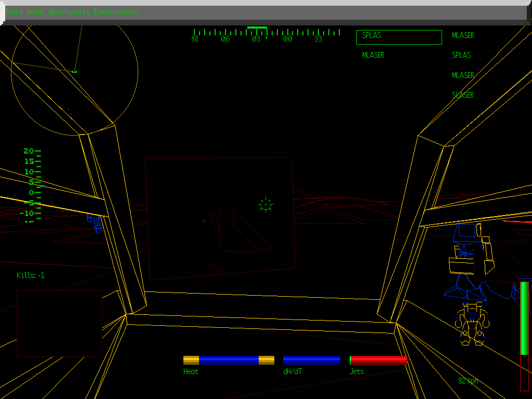Click the 82 kph speed readout
The height and width of the screenshot is (399, 532).
pos(467,380)
